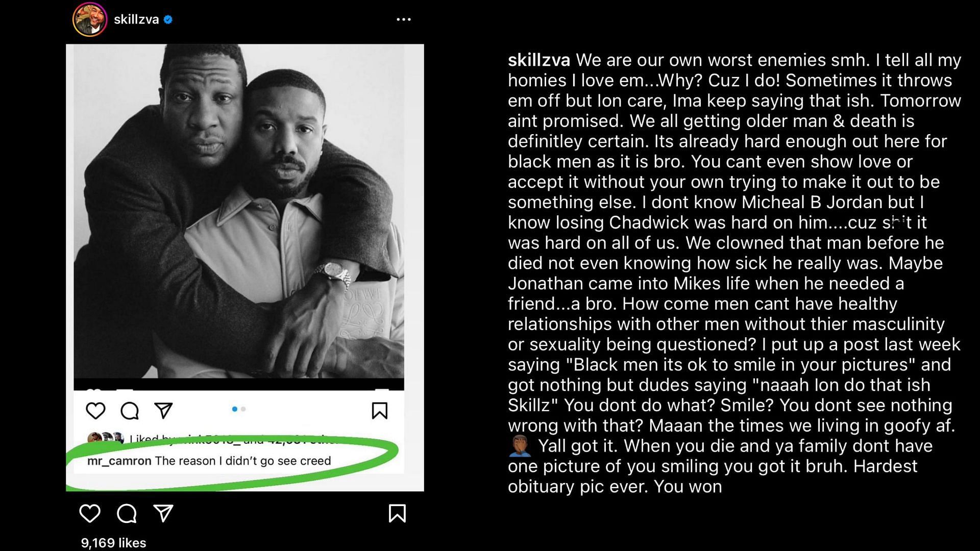Viewport: 980px width, 551px height.
Task: Open mr_camron username in circled comment
Action: [x=119, y=461]
